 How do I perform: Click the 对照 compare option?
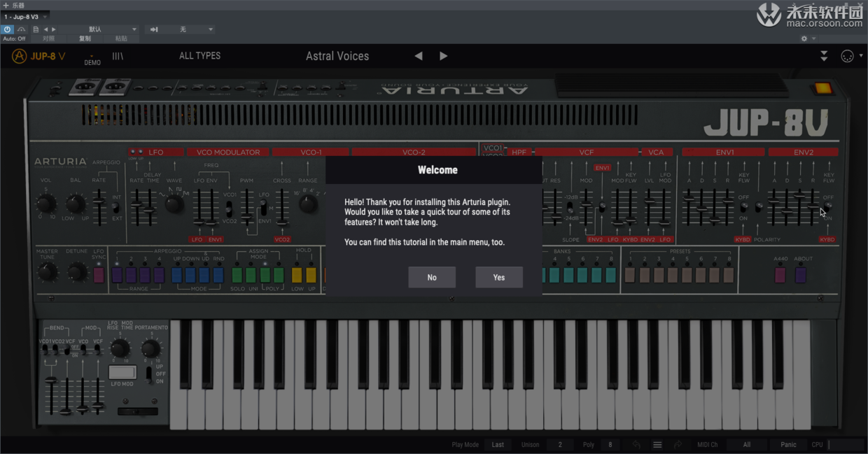coord(48,39)
